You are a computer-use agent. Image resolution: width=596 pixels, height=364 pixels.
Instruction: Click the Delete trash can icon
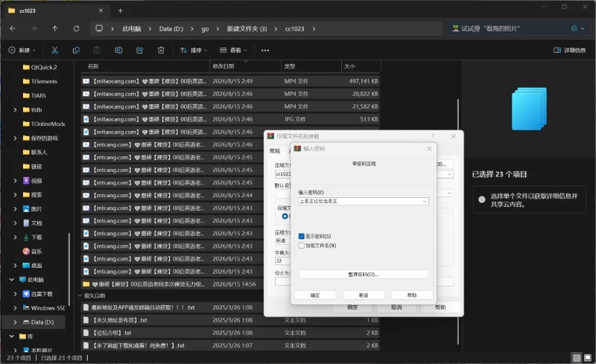click(161, 50)
